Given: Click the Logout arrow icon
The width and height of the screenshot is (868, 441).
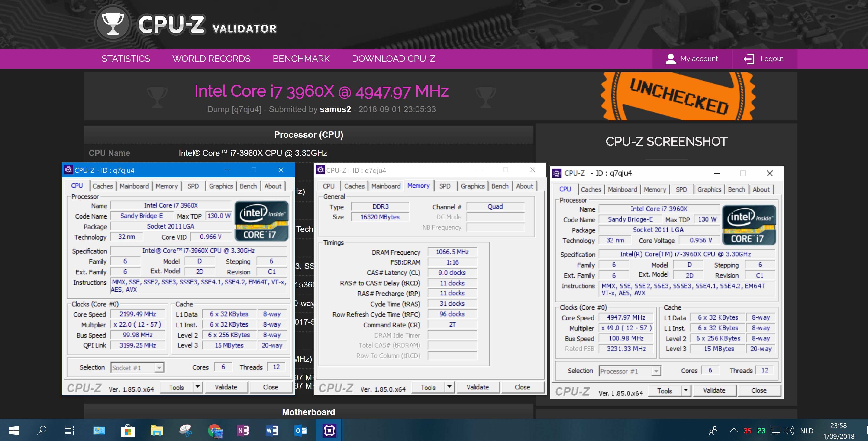Looking at the screenshot, I should click(x=749, y=59).
